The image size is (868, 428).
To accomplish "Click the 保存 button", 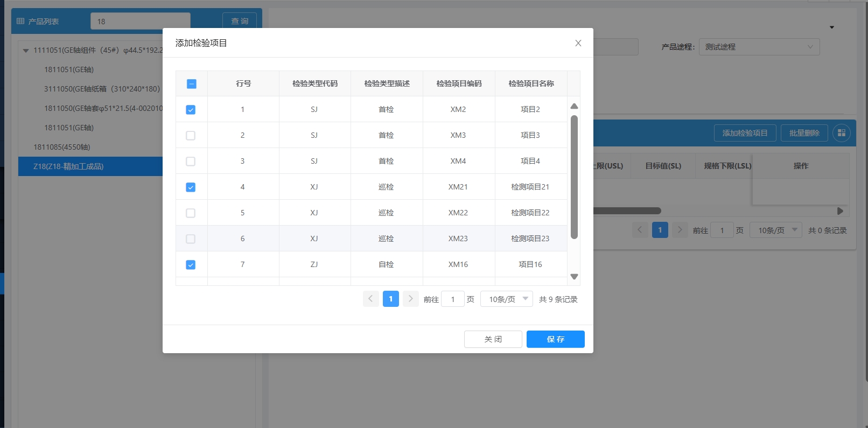I will (556, 339).
